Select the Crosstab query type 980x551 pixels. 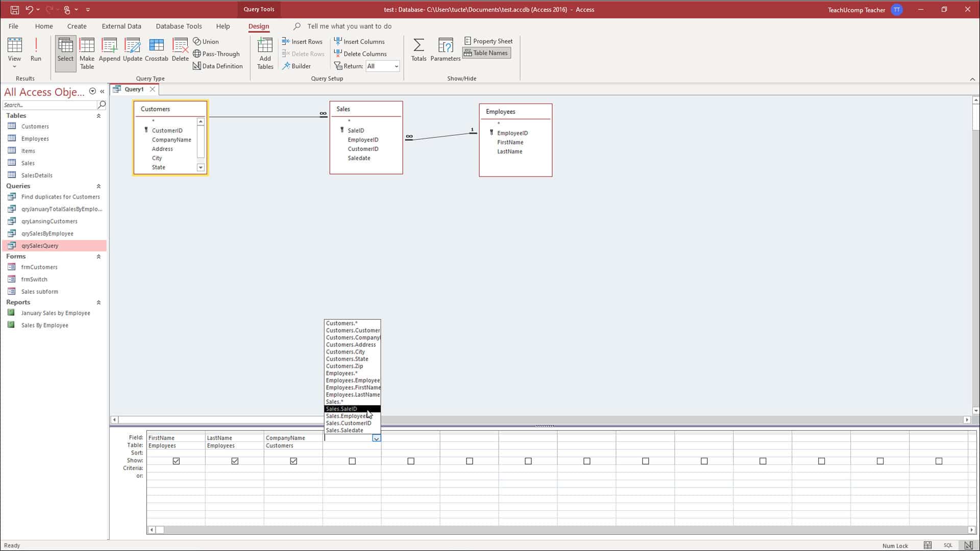pos(156,49)
